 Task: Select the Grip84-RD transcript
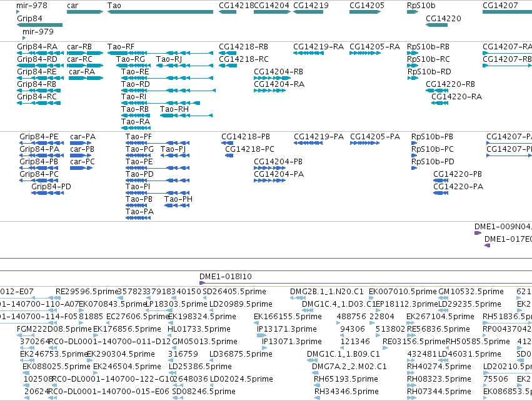(x=40, y=66)
